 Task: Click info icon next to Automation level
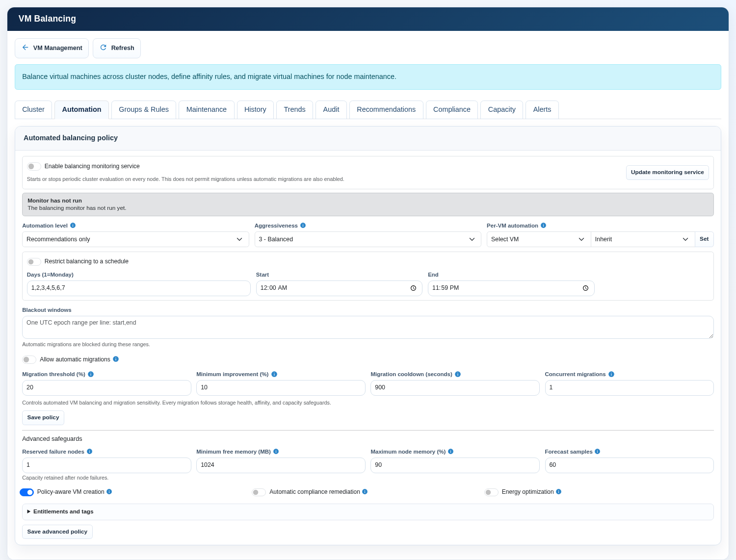pos(73,226)
